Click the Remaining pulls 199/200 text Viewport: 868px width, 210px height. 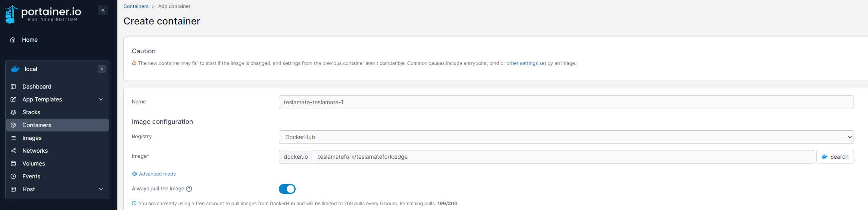(x=428, y=204)
